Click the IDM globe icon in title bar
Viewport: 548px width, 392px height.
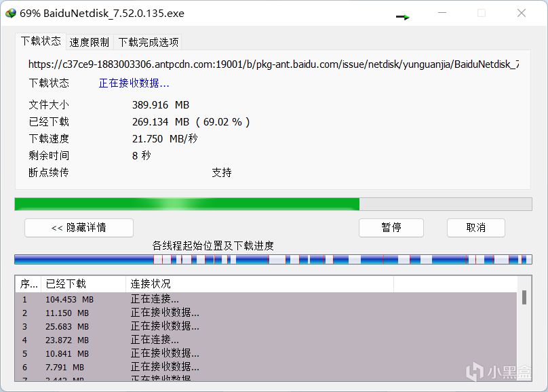coord(11,14)
